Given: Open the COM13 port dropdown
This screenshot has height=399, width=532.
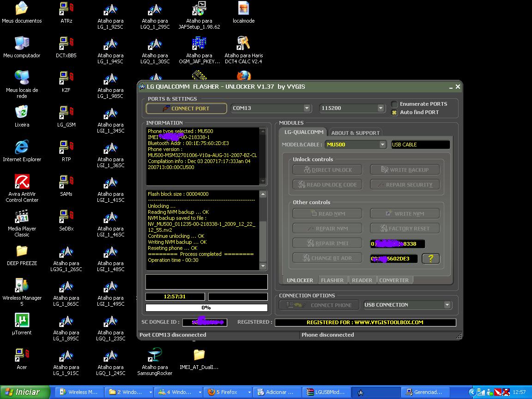Looking at the screenshot, I should 307,108.
